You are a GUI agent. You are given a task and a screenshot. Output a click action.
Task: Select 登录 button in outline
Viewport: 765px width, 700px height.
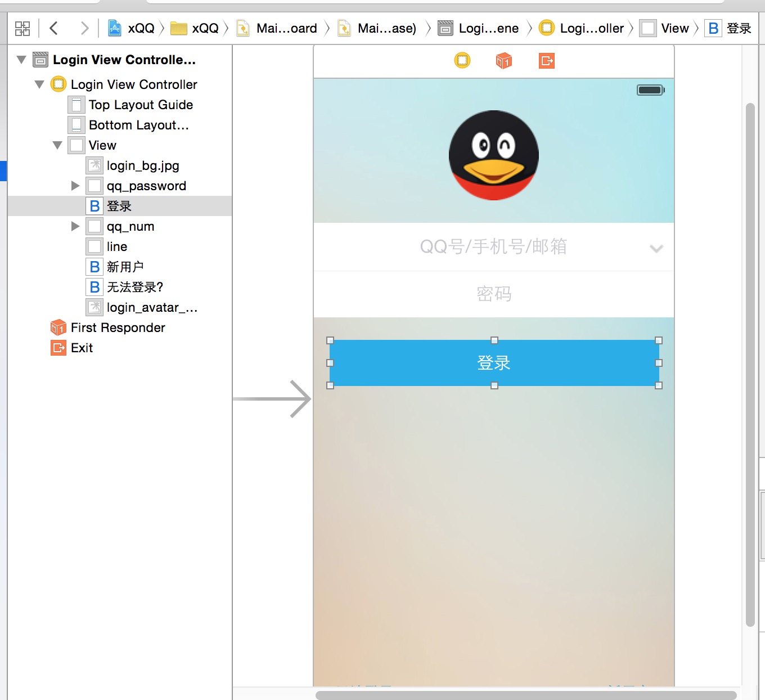[120, 206]
